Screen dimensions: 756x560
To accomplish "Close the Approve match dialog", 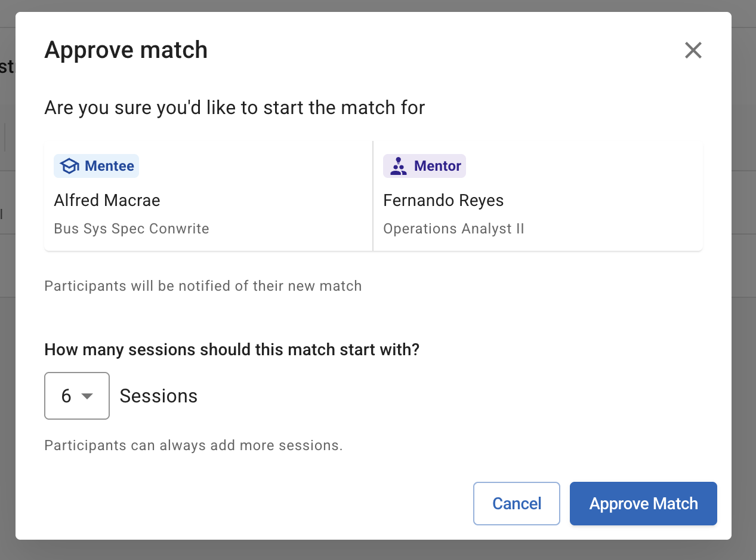I will pos(693,50).
